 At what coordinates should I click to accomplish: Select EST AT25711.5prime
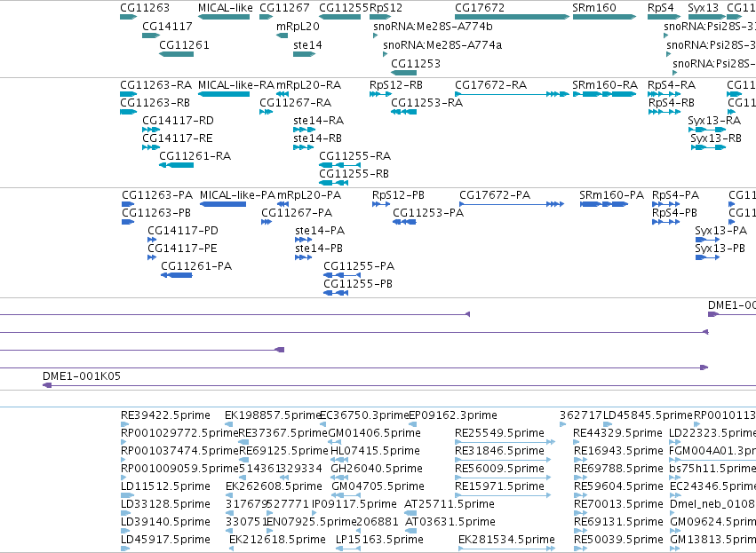click(450, 504)
